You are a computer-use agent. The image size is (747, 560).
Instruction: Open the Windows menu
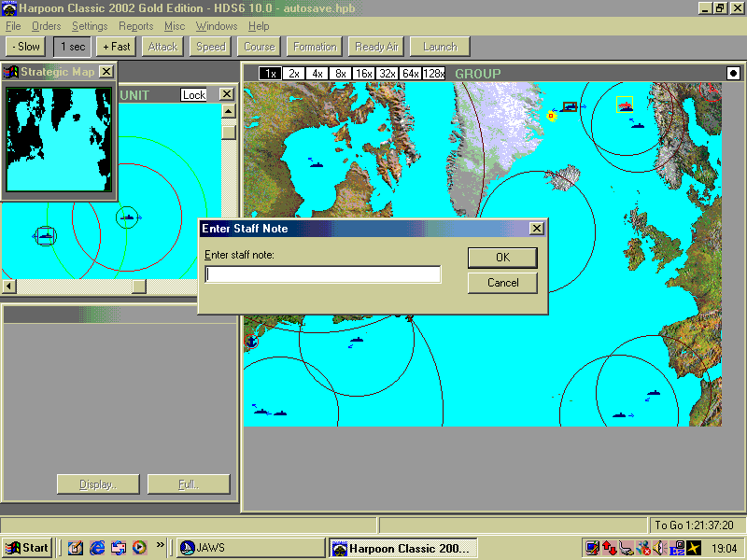point(217,26)
